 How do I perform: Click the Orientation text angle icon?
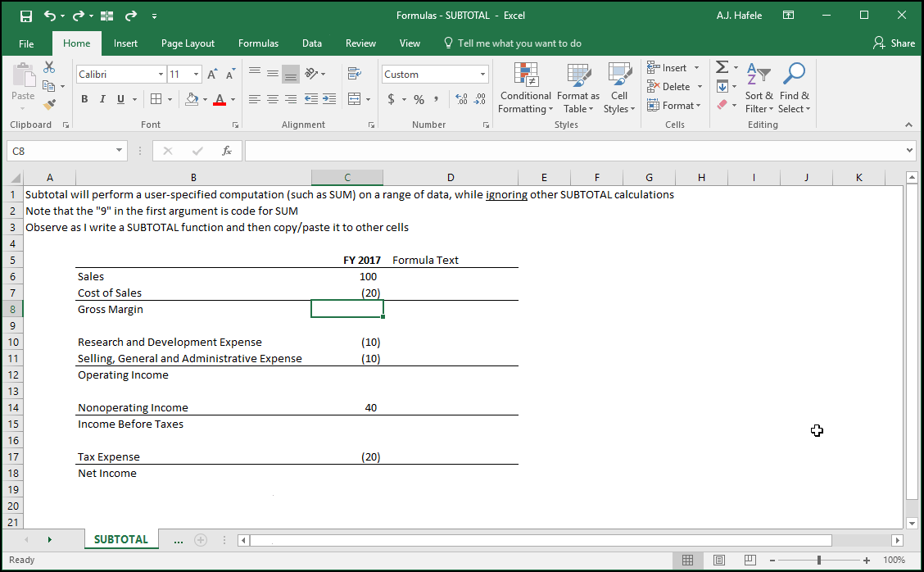pyautogui.click(x=312, y=74)
